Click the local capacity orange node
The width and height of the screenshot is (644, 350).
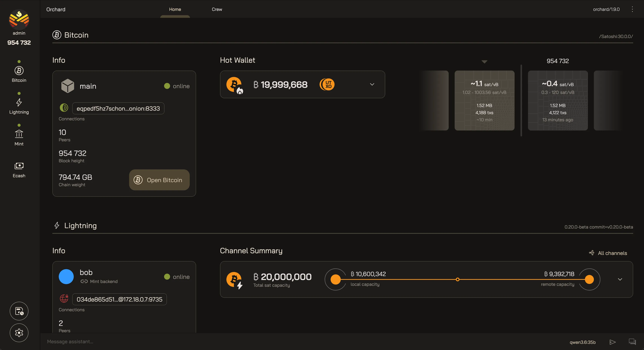click(335, 279)
